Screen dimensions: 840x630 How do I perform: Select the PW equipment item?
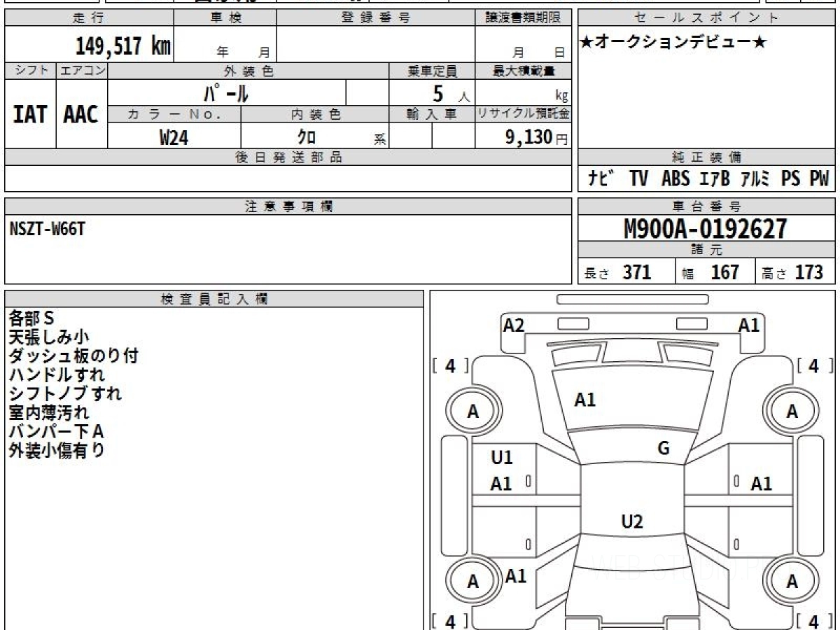pyautogui.click(x=819, y=179)
